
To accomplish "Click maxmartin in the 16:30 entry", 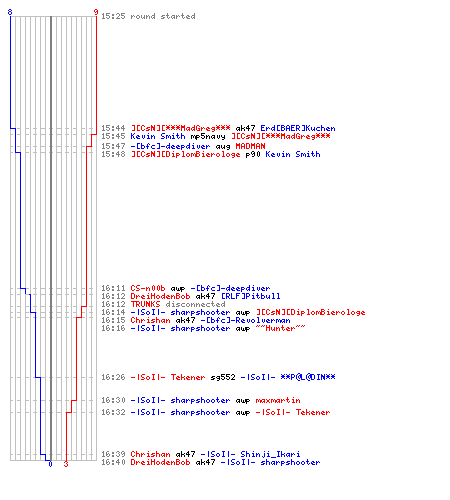I will point(278,400).
